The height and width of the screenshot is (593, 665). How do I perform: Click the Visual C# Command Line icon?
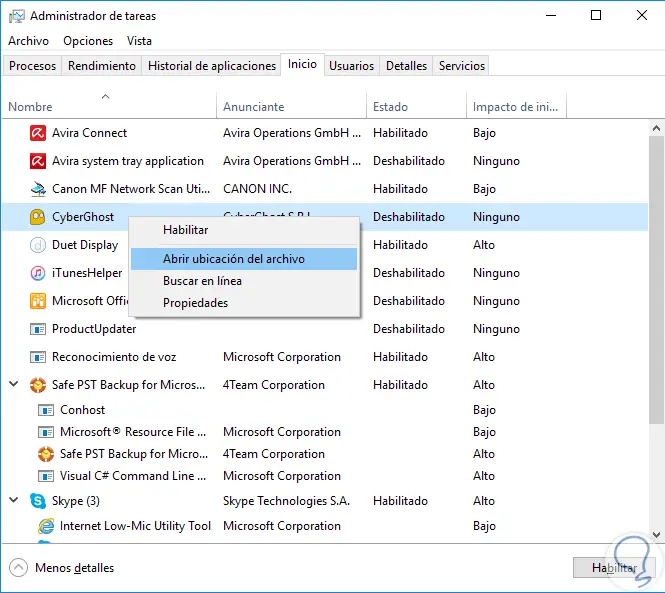pyautogui.click(x=46, y=476)
